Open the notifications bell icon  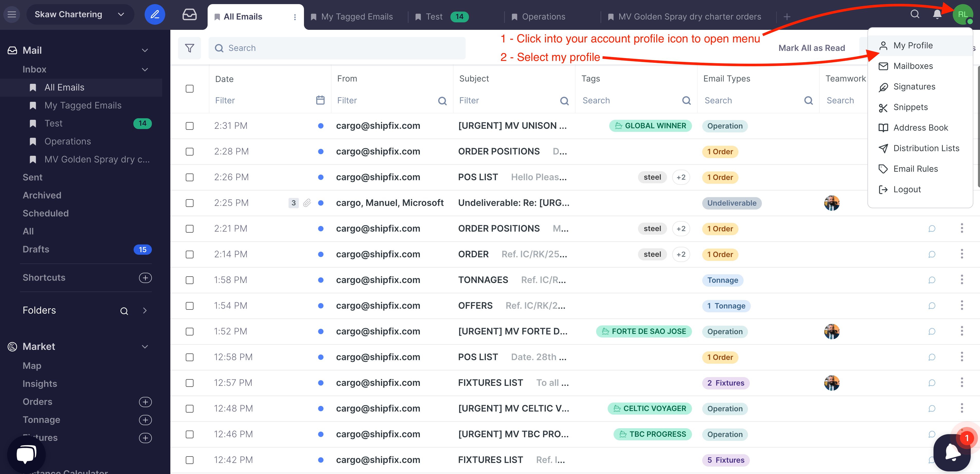pos(937,14)
